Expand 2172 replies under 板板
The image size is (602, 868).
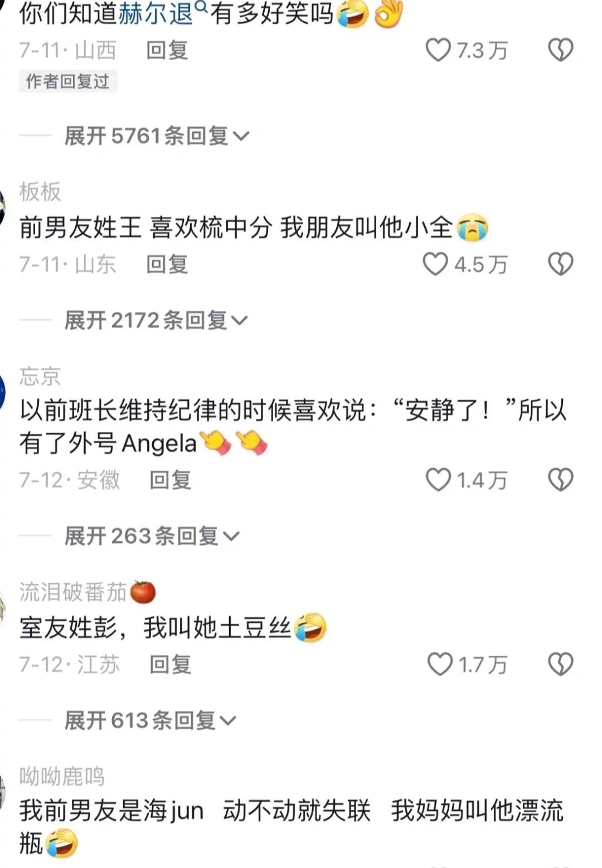pos(156,320)
